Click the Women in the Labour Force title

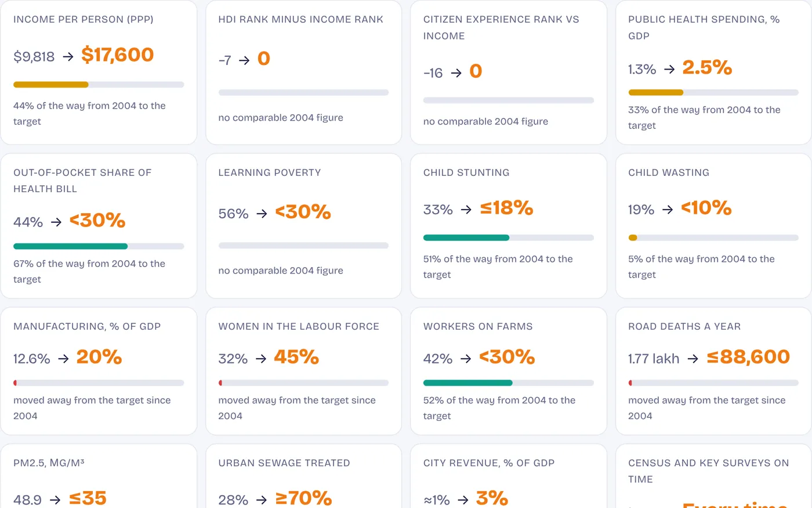[x=299, y=326]
